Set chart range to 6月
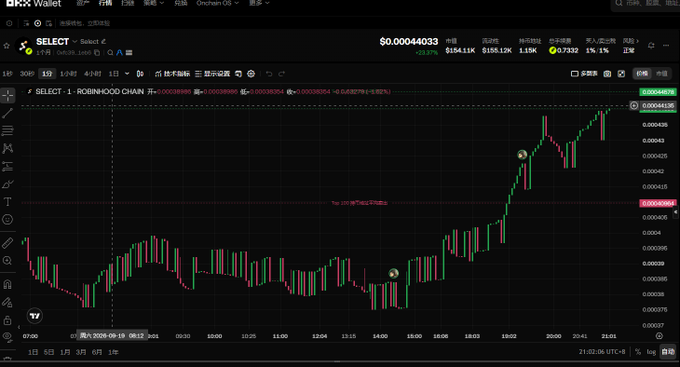This screenshot has width=680, height=367. click(x=97, y=352)
